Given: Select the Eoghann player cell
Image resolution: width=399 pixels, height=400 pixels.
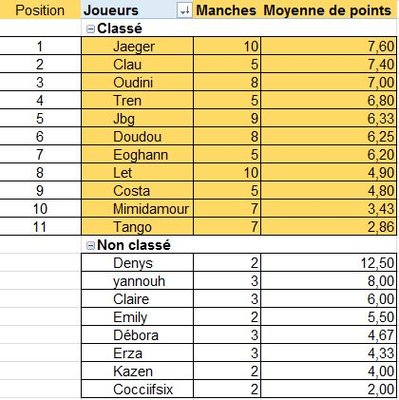Looking at the screenshot, I should coord(137,154).
